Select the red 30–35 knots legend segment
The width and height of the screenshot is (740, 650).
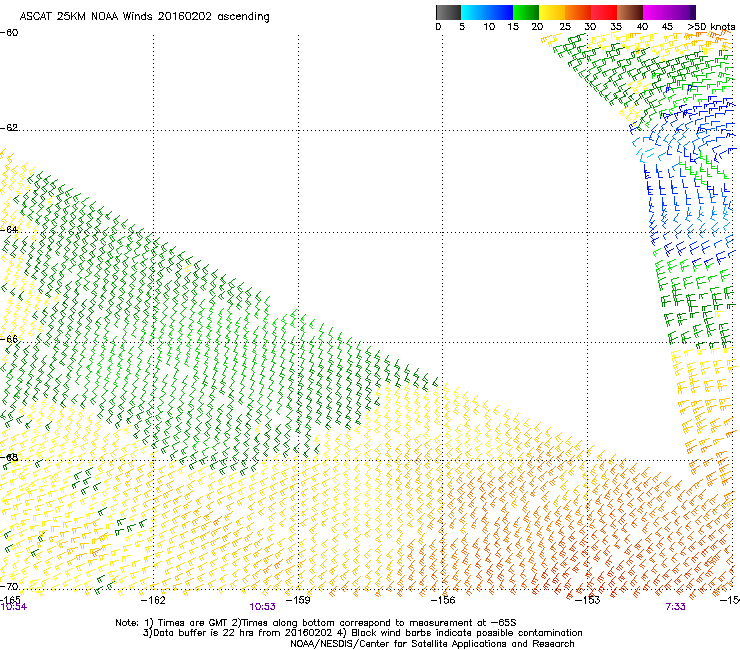[x=604, y=12]
